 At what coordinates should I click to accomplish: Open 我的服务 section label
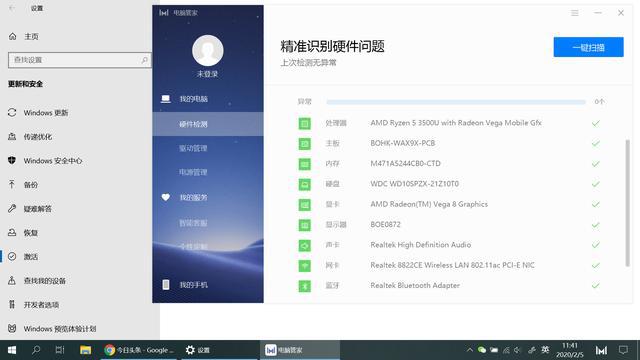coord(194,198)
